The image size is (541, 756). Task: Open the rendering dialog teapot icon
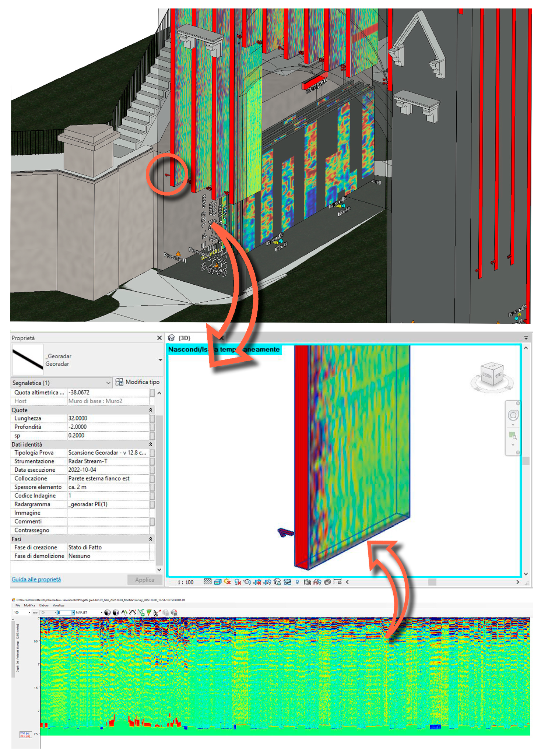(247, 582)
